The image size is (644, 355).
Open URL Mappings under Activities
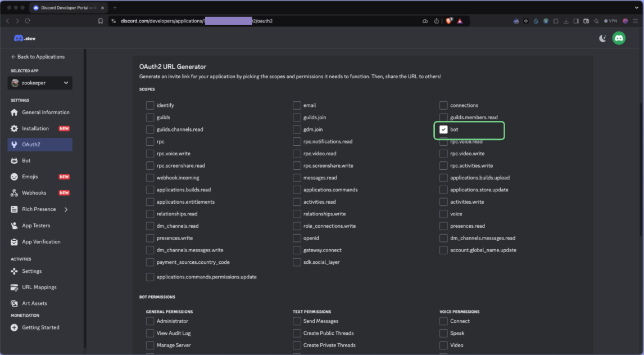pyautogui.click(x=39, y=287)
